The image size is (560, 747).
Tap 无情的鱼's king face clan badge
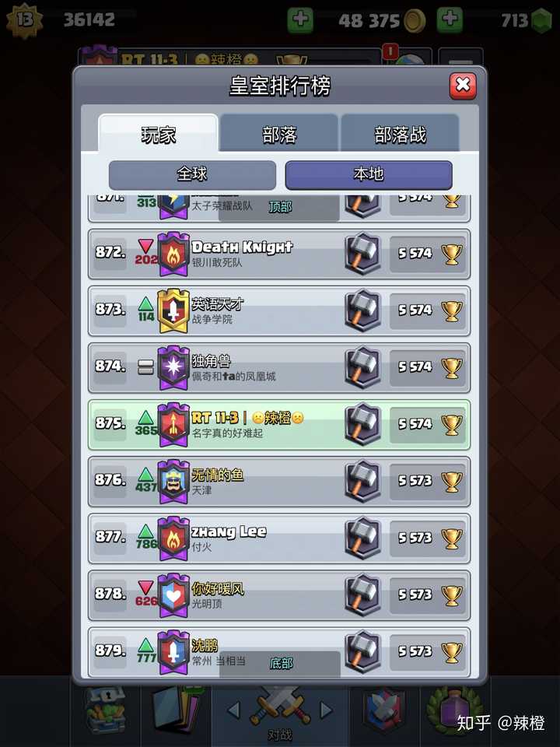[x=173, y=482]
